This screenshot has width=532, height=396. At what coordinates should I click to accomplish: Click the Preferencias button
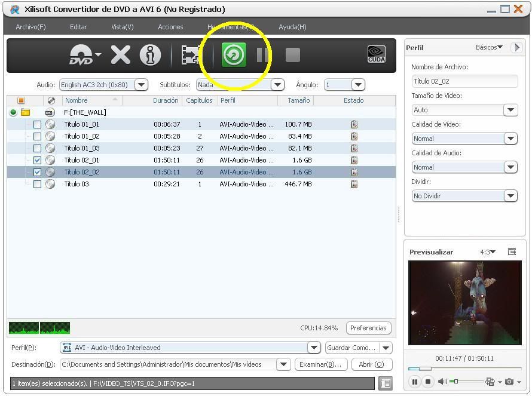[368, 328]
